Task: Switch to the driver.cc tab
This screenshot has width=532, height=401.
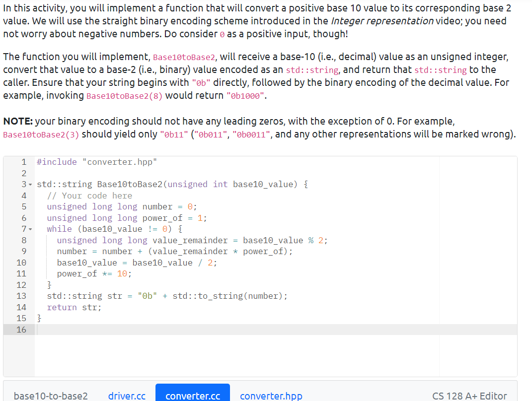Action: pyautogui.click(x=127, y=396)
